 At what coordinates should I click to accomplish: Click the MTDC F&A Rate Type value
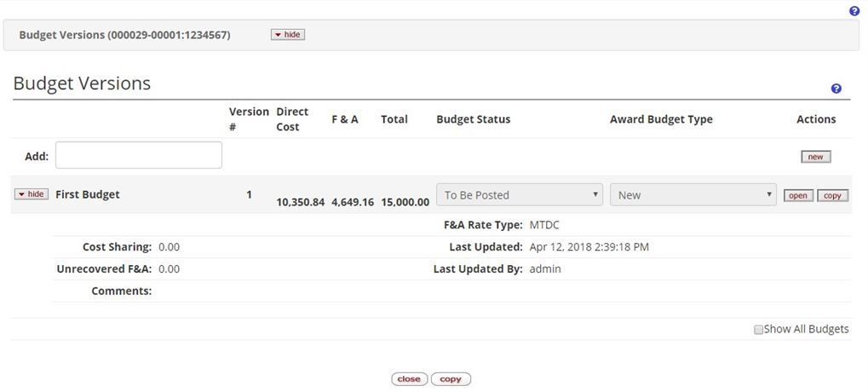[x=545, y=225]
